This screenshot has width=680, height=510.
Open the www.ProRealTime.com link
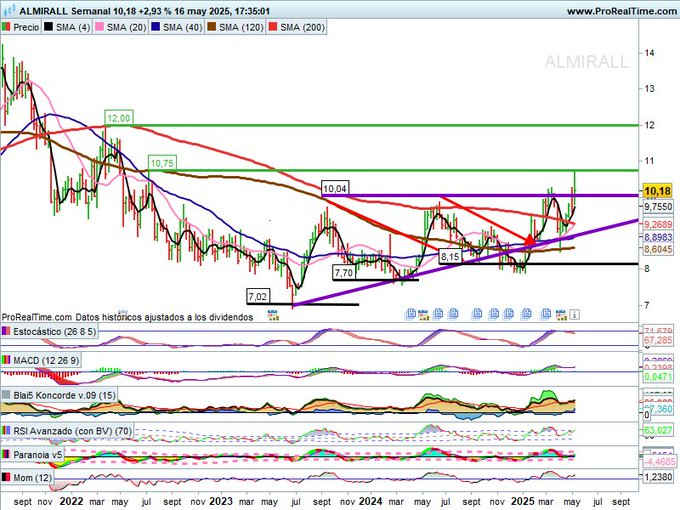click(622, 11)
